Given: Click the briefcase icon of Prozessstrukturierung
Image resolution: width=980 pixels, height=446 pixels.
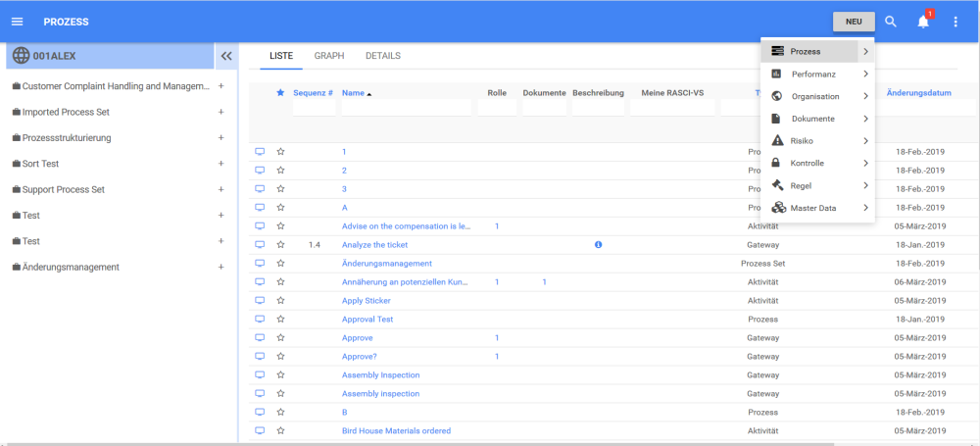Looking at the screenshot, I should coord(17,137).
